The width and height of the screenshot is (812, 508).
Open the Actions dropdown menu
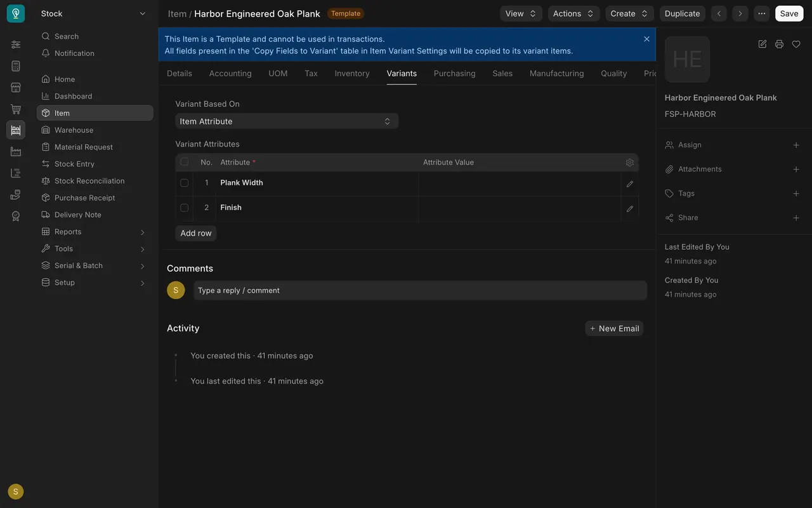(x=574, y=13)
